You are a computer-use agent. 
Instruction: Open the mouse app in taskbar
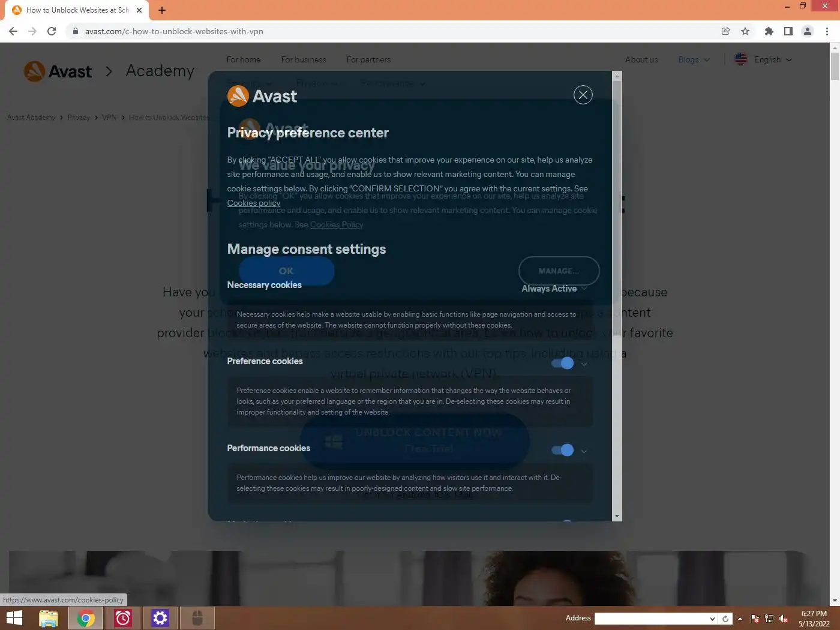pyautogui.click(x=197, y=618)
